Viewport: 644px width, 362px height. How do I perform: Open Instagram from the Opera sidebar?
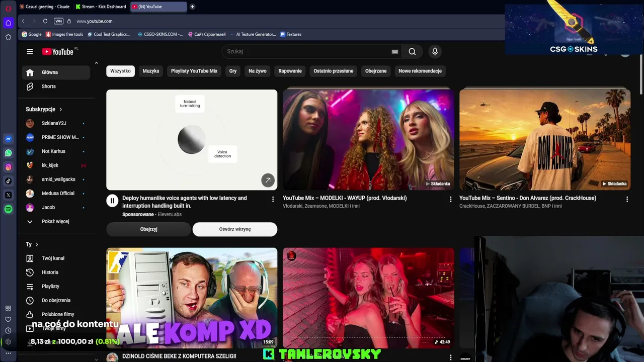(8, 167)
